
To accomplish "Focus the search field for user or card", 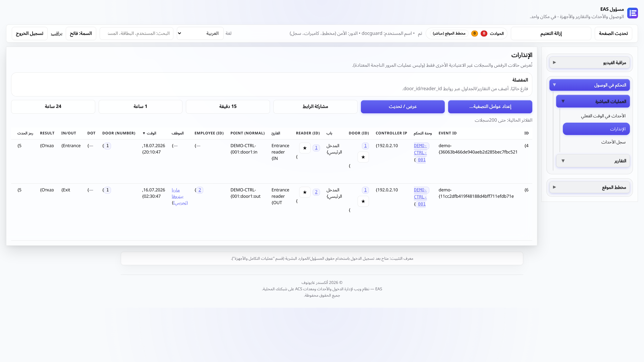I will 137,33.
